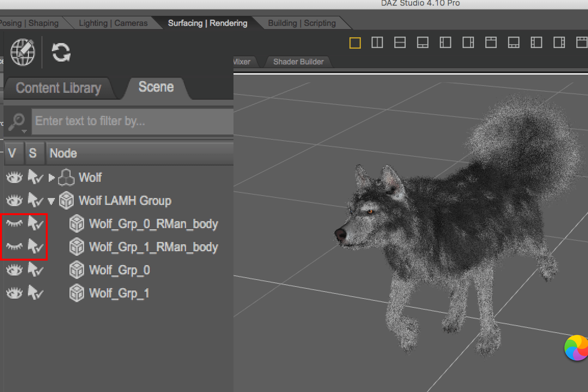This screenshot has height=392, width=588.
Task: Click the refresh arrows icon
Action: pyautogui.click(x=61, y=52)
